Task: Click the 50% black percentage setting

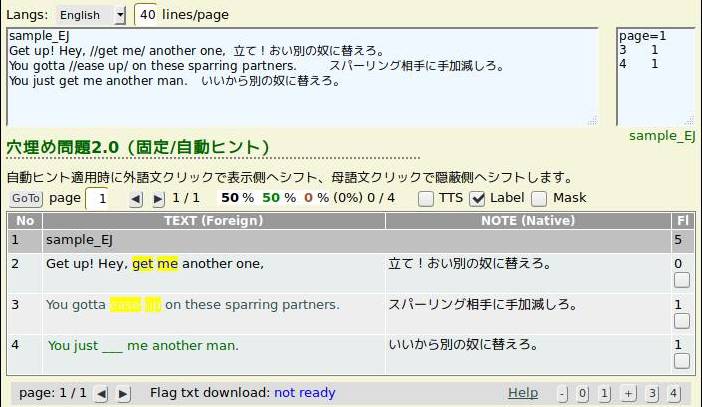Action: click(x=236, y=198)
